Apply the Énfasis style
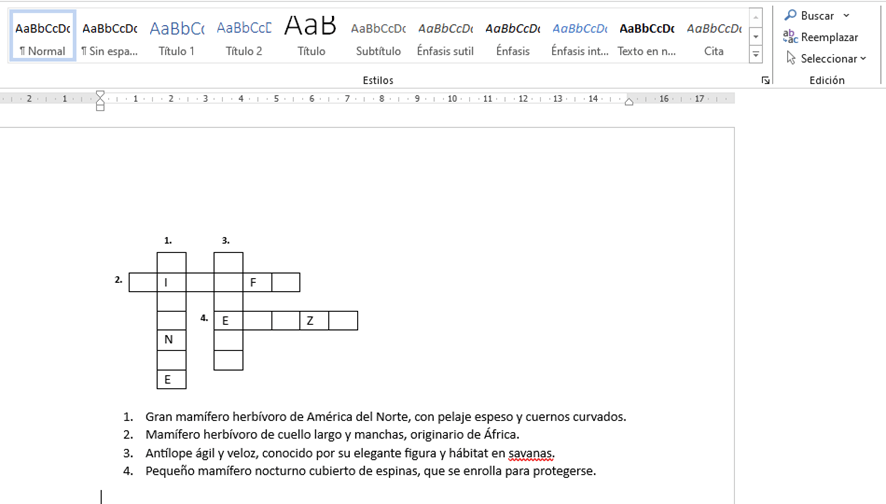This screenshot has width=886, height=504. click(513, 36)
